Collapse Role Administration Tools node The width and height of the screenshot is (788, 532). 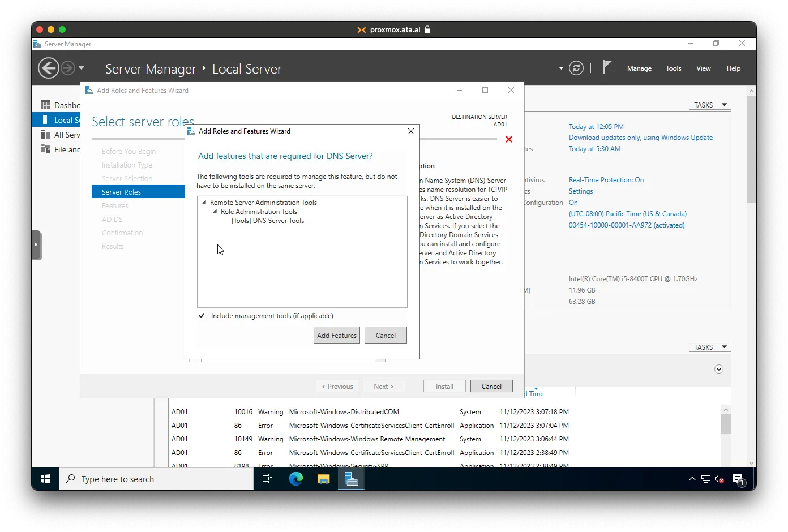[215, 211]
